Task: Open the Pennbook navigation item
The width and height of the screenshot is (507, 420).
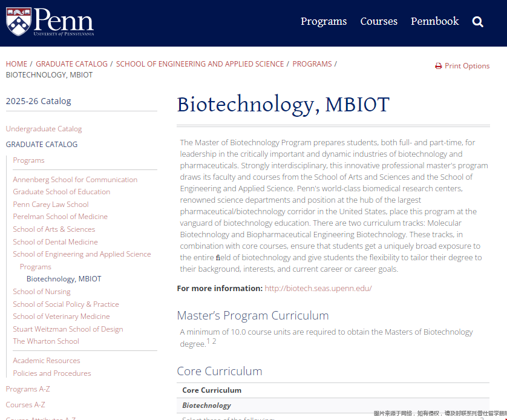Action: click(435, 21)
